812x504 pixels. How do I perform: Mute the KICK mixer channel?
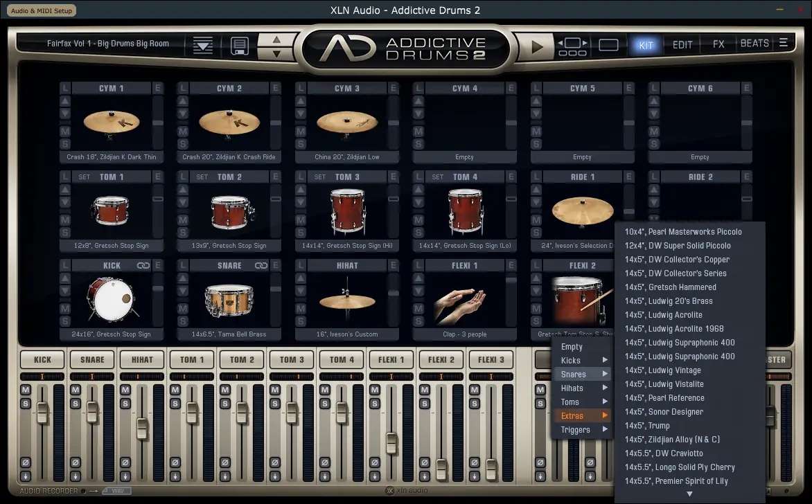coord(26,390)
